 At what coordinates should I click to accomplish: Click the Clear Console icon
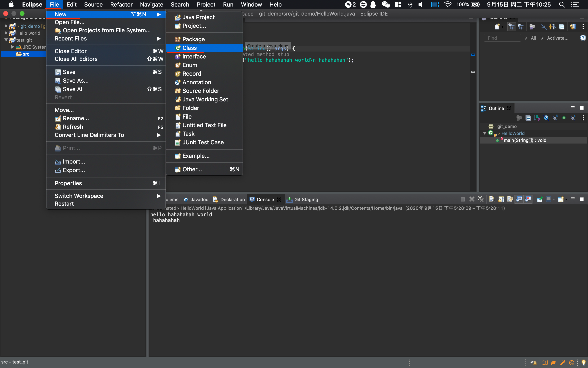point(492,199)
